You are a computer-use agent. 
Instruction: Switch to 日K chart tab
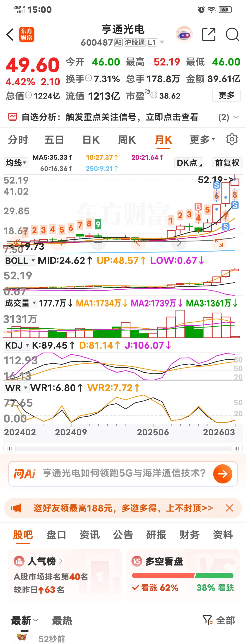(91, 140)
